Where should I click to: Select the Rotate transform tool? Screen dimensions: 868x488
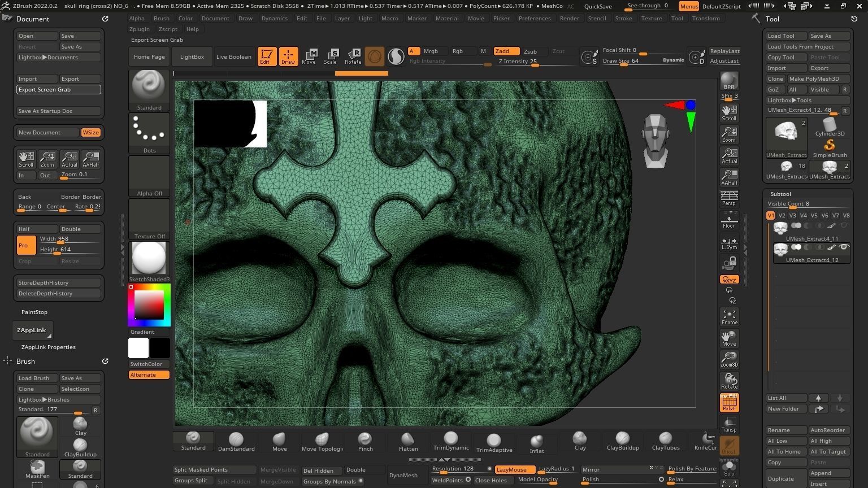(x=353, y=56)
